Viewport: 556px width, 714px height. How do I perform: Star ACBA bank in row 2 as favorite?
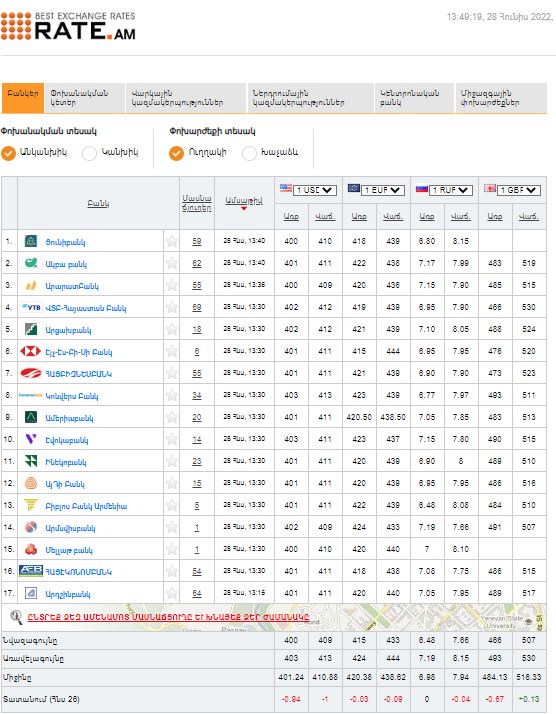pos(171,263)
